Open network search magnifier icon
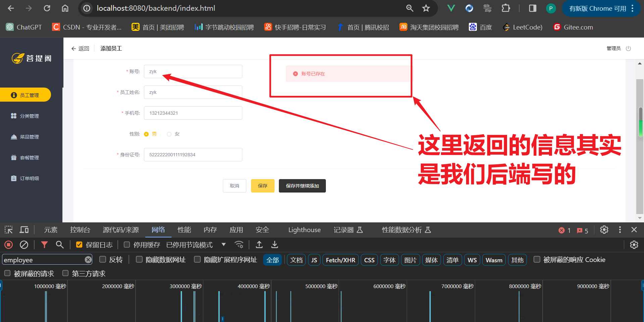644x322 pixels. [60, 245]
